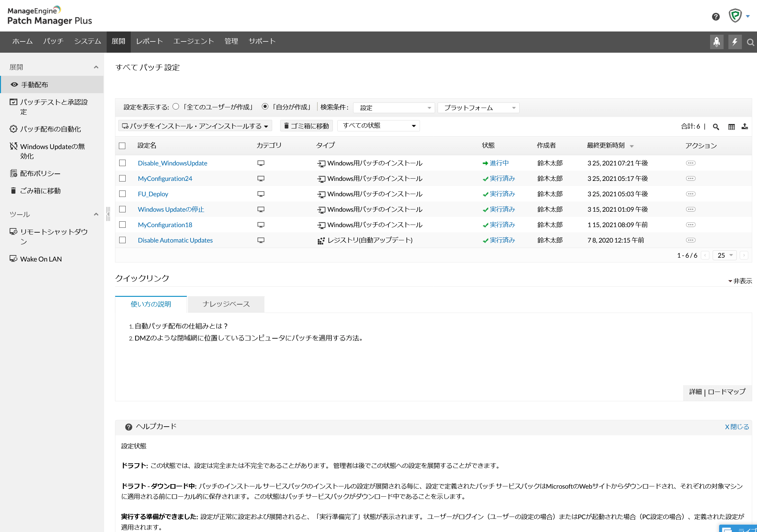Screen dimensions: 757x532
Task: Open help using the question mark icon
Action: click(716, 16)
